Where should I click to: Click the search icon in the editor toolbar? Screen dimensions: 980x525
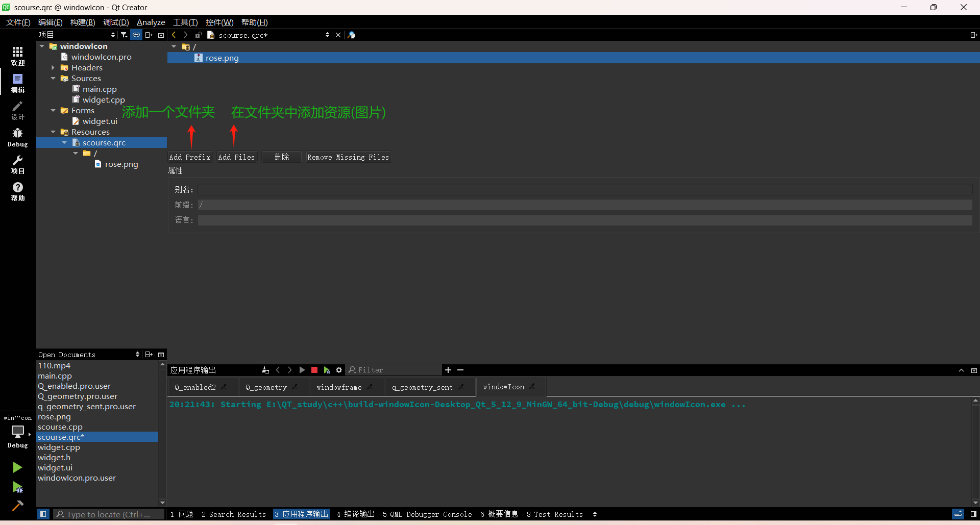click(x=352, y=35)
